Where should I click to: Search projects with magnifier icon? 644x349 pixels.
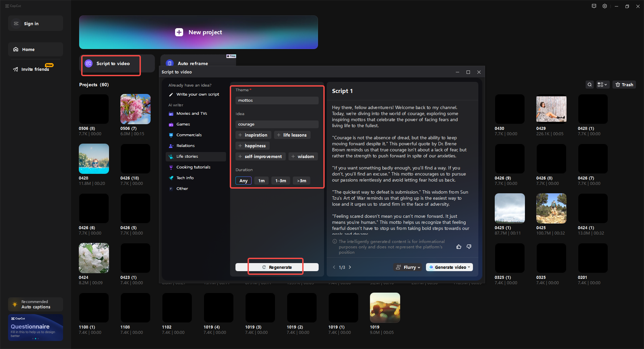590,85
